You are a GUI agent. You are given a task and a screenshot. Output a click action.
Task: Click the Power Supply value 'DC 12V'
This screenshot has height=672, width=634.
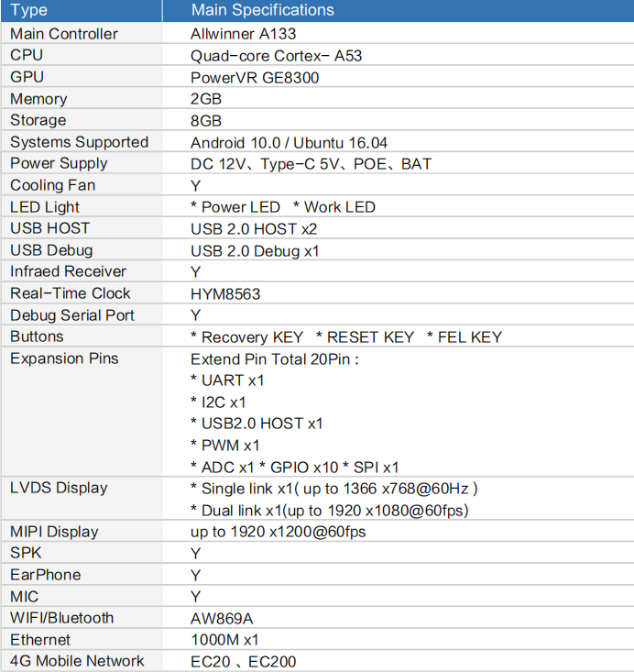tap(218, 164)
